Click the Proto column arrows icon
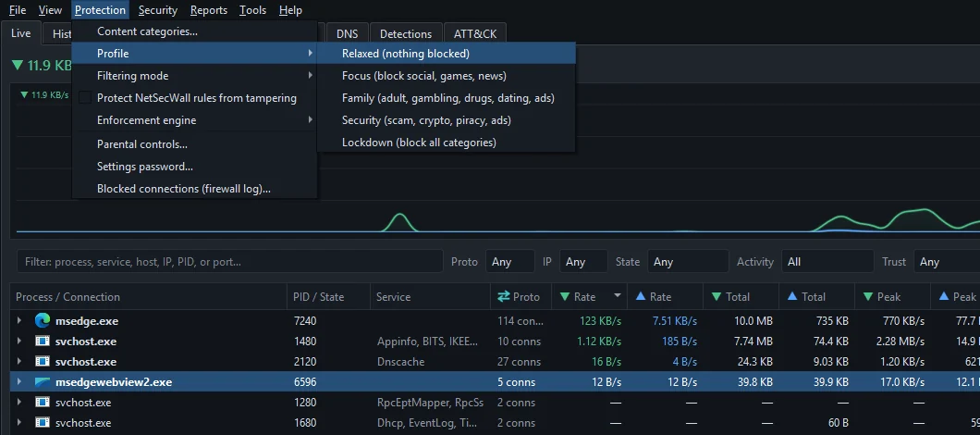 pos(503,297)
